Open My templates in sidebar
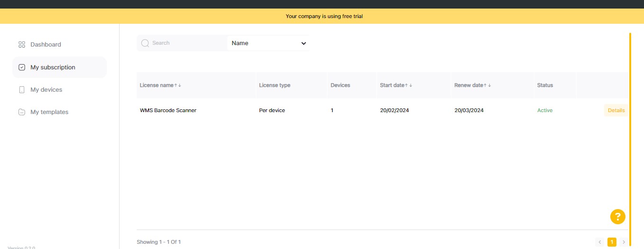 click(x=49, y=112)
